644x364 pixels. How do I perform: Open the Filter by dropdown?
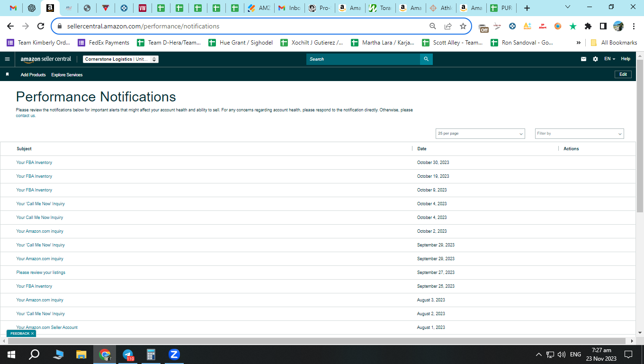[580, 134]
